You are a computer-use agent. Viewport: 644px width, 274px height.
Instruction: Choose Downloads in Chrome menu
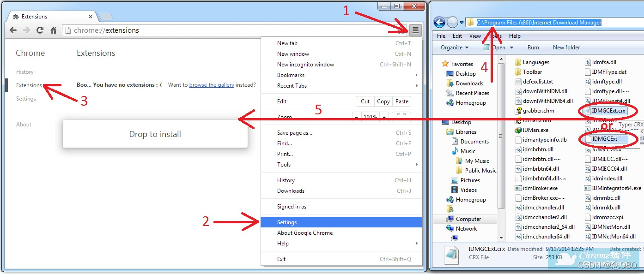coord(341,191)
